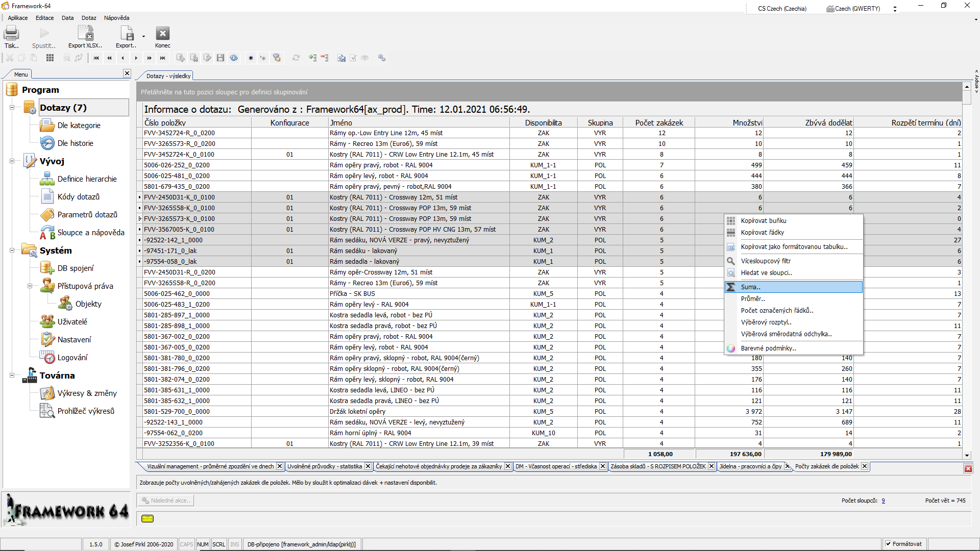This screenshot has height=551, width=980.
Task: Close the DM - Včasnost operací tab
Action: coord(603,466)
